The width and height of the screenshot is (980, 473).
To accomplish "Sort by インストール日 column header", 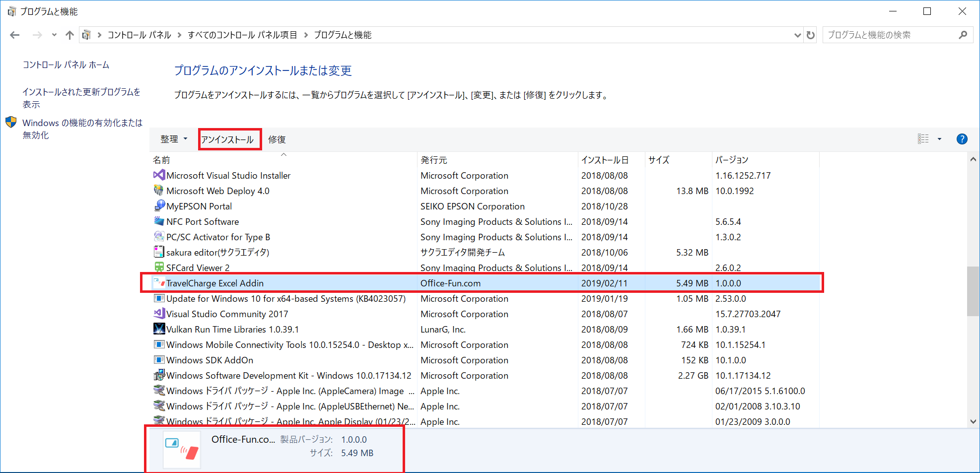I will pyautogui.click(x=611, y=160).
